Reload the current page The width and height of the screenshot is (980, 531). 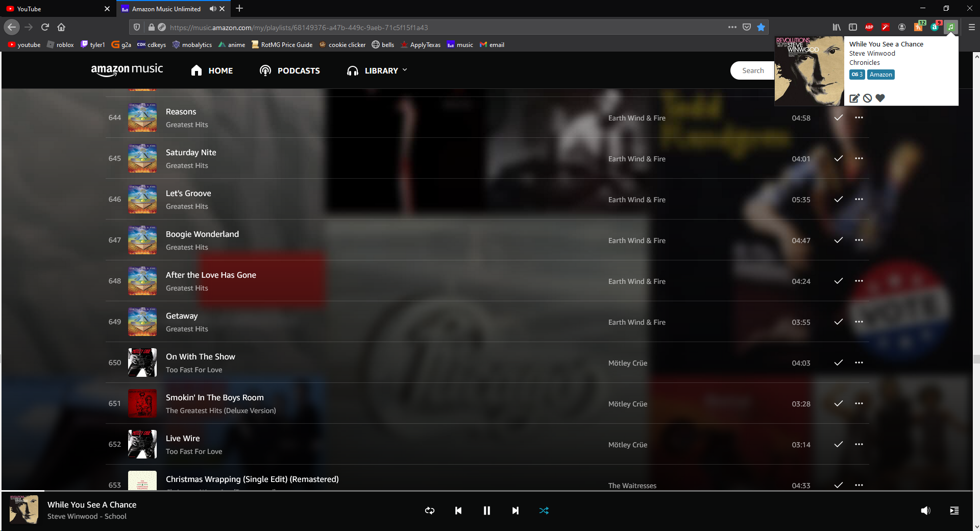pyautogui.click(x=45, y=27)
